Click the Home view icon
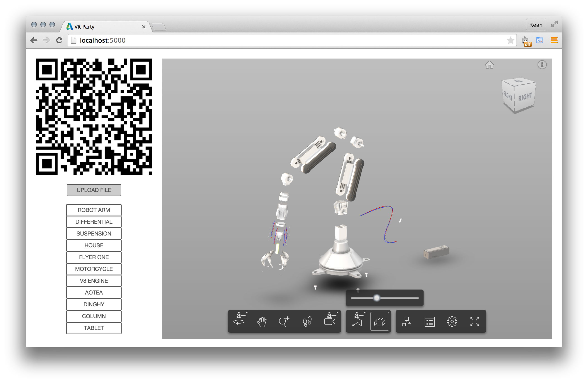Viewport: 588px width, 383px height. 489,65
